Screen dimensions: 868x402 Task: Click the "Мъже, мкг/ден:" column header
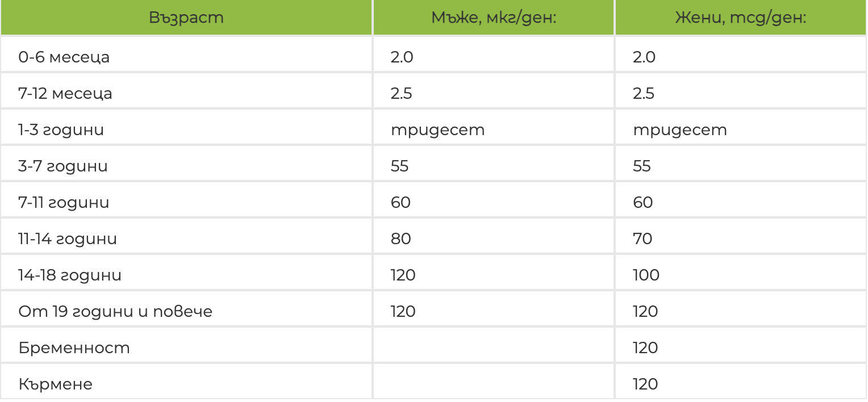click(x=493, y=18)
